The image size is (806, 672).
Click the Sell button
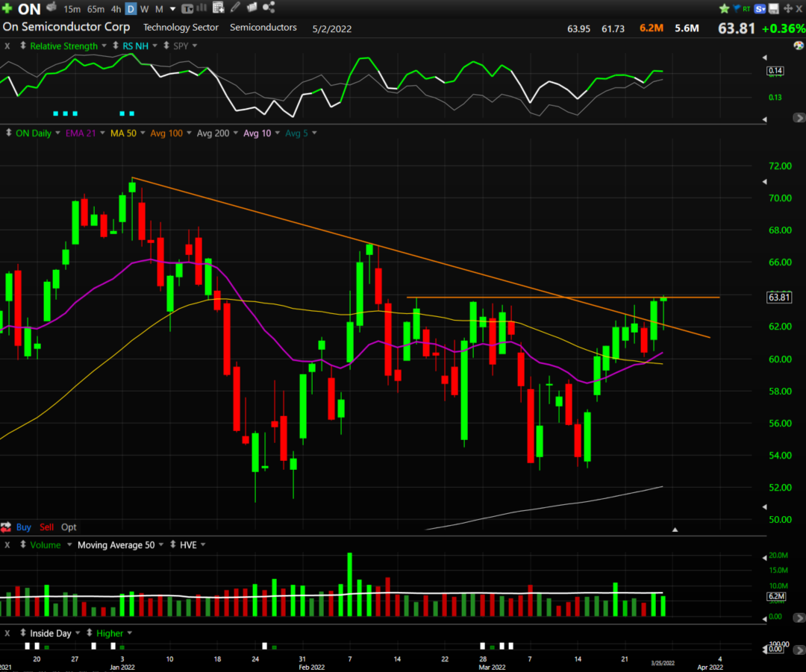[x=46, y=527]
